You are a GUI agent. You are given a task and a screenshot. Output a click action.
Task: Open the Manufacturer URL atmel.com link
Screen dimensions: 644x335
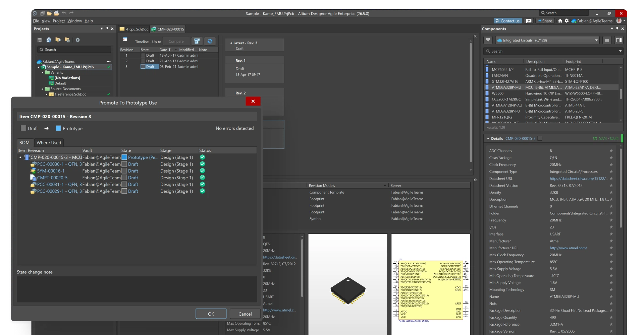tap(568, 248)
